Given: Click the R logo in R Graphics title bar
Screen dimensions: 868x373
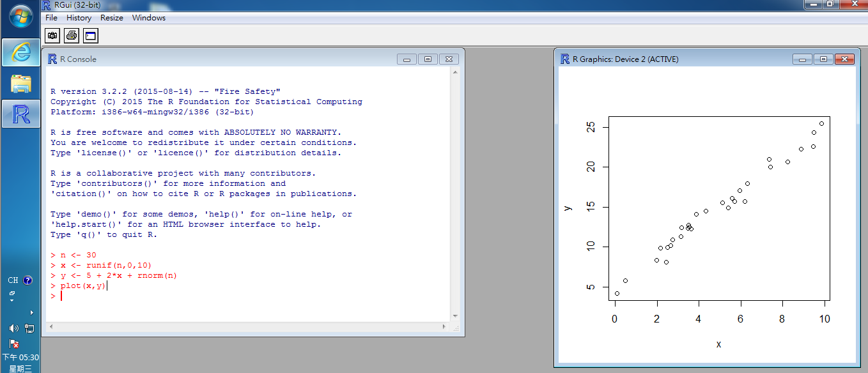Looking at the screenshot, I should coord(565,59).
